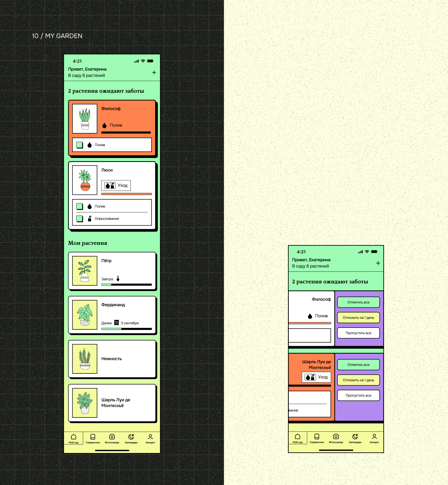
Task: Open Календарь icon in right phone navbar
Action: (355, 437)
